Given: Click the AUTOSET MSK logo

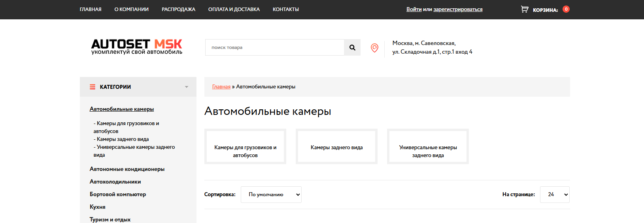Looking at the screenshot, I should click(137, 47).
